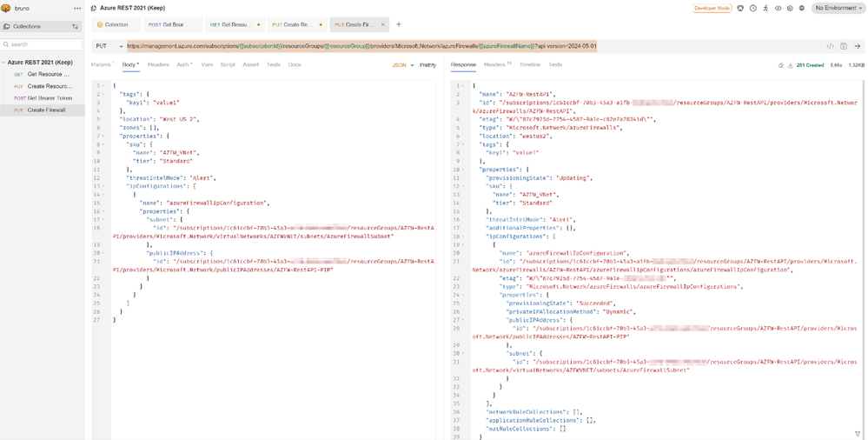Click the Collections sidebar header
Viewport: 868px width, 440px height.
pos(41,27)
